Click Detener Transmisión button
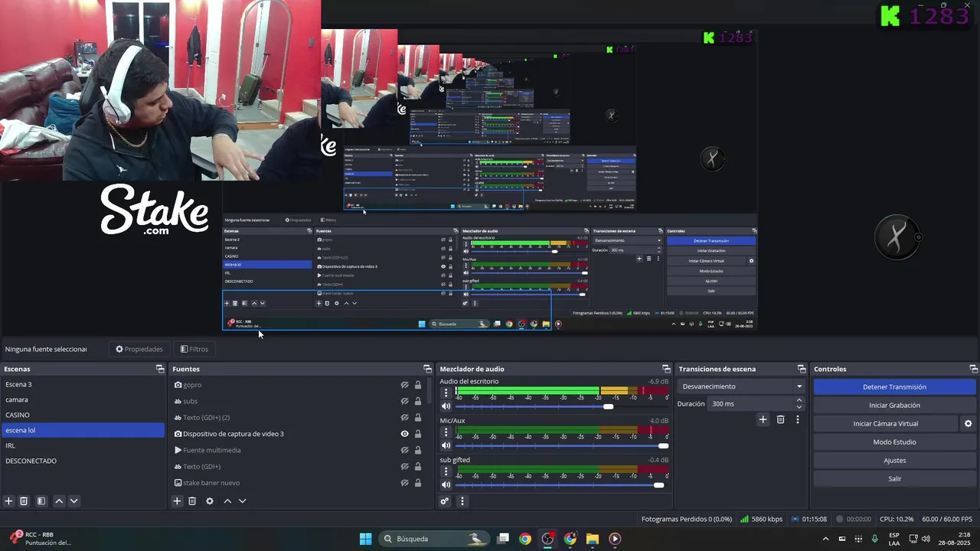 (x=894, y=387)
